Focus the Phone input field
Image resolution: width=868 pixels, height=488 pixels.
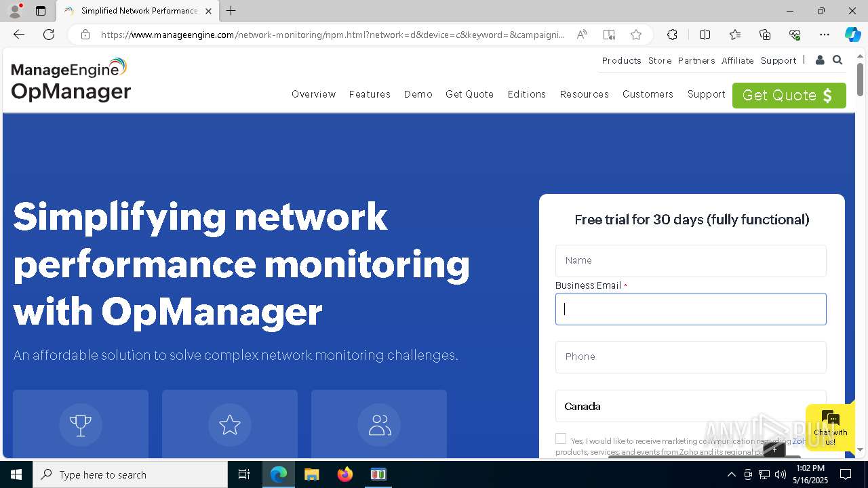click(691, 357)
